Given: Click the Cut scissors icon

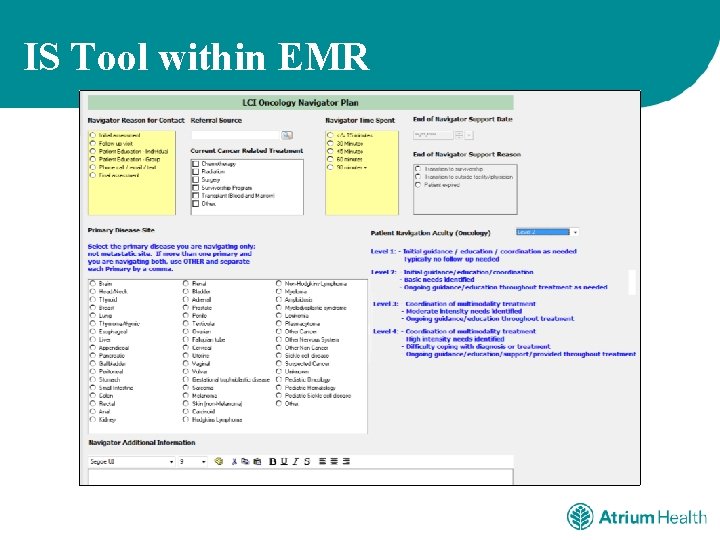Looking at the screenshot, I should 234,461.
